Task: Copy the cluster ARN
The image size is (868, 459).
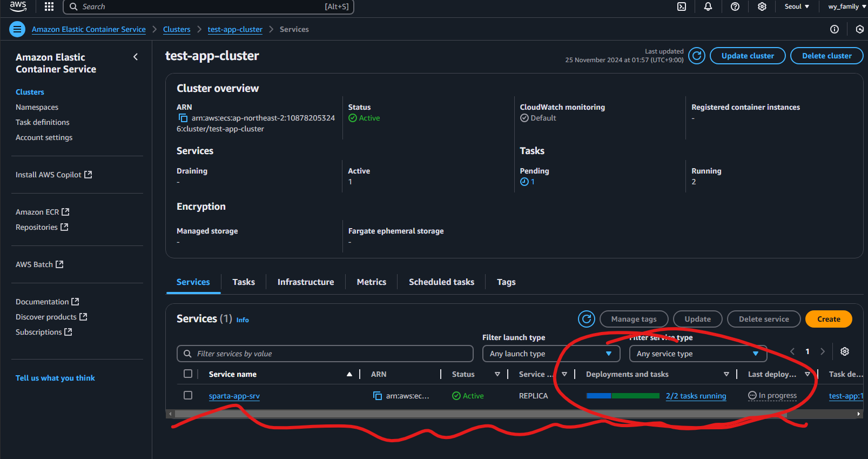Action: point(183,118)
